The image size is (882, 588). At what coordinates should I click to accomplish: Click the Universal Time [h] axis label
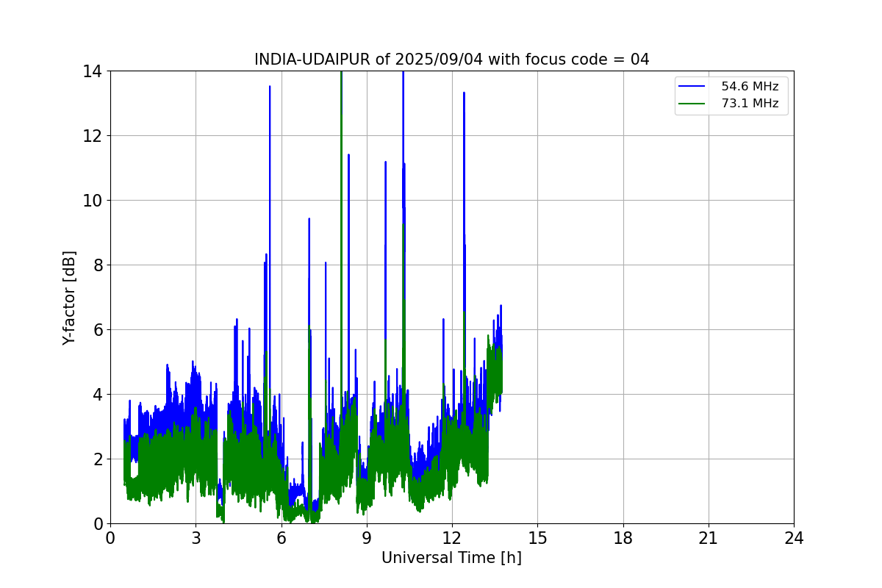(x=451, y=558)
